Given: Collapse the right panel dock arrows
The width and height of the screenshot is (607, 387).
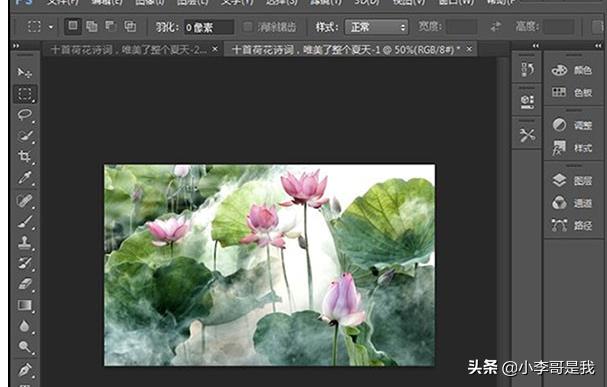Looking at the screenshot, I should point(598,46).
